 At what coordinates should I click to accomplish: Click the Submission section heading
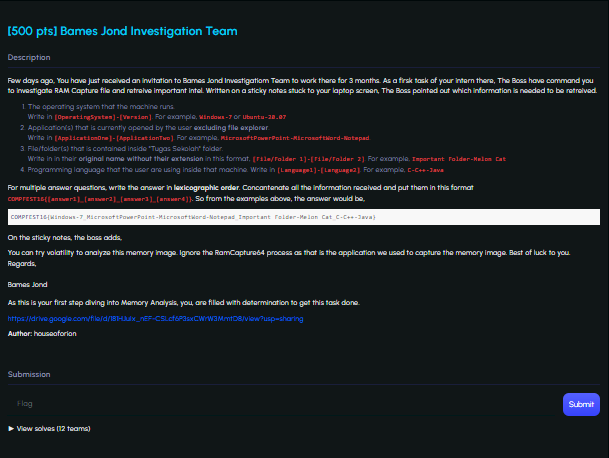click(x=30, y=374)
